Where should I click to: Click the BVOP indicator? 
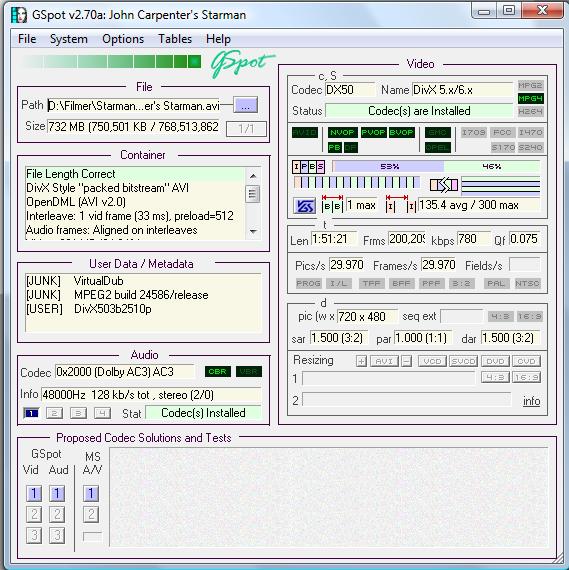[401, 132]
